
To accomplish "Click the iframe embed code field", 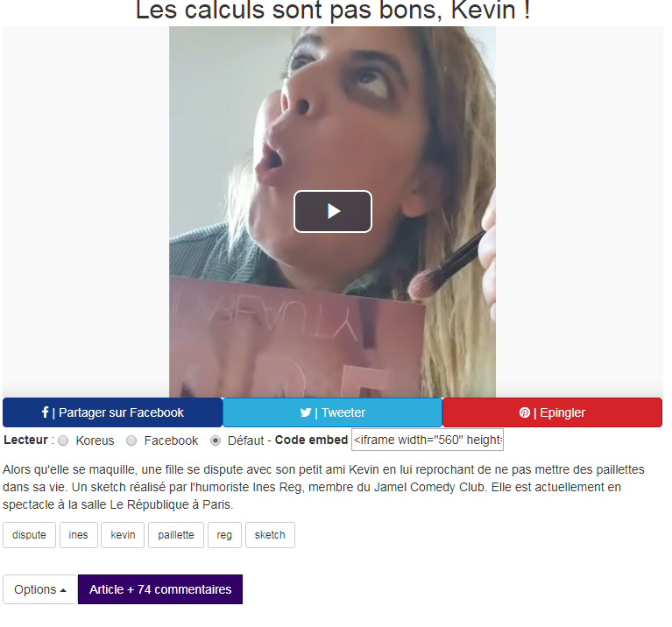I will pos(428,440).
